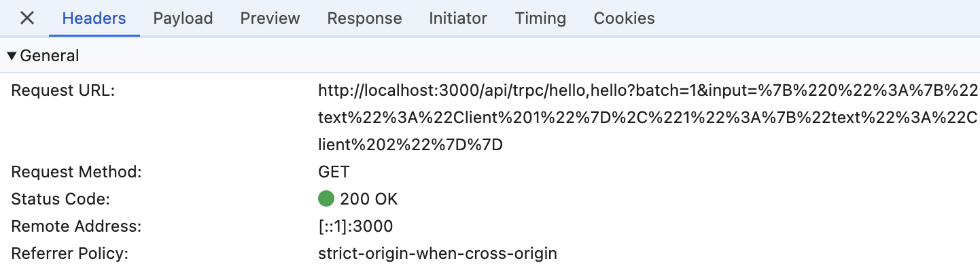Select the GET request method value

tap(334, 172)
